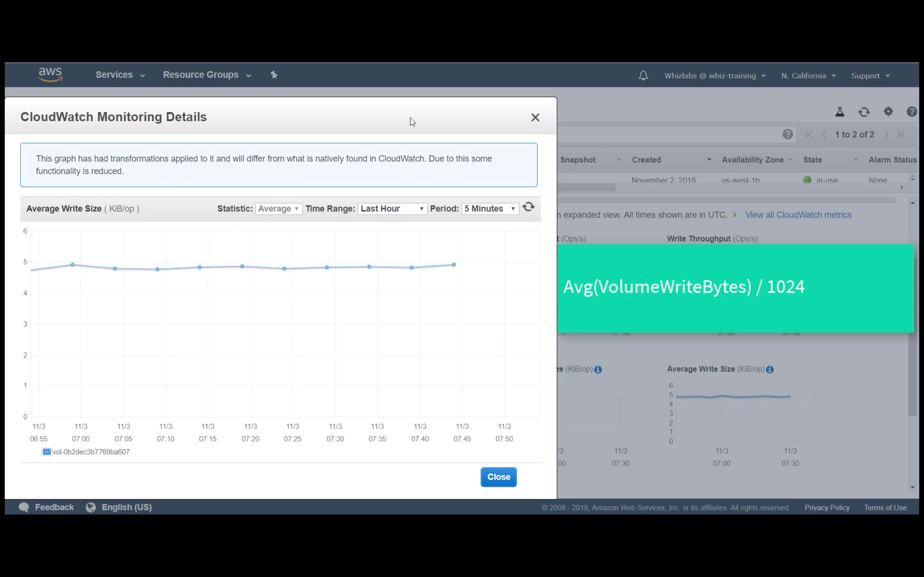Open the Statistic Average dropdown
The width and height of the screenshot is (924, 577).
point(278,209)
